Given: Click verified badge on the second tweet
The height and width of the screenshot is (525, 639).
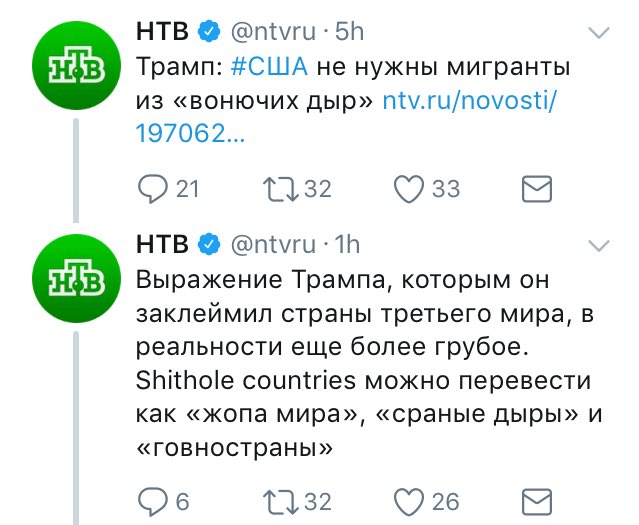Looking at the screenshot, I should 208,245.
